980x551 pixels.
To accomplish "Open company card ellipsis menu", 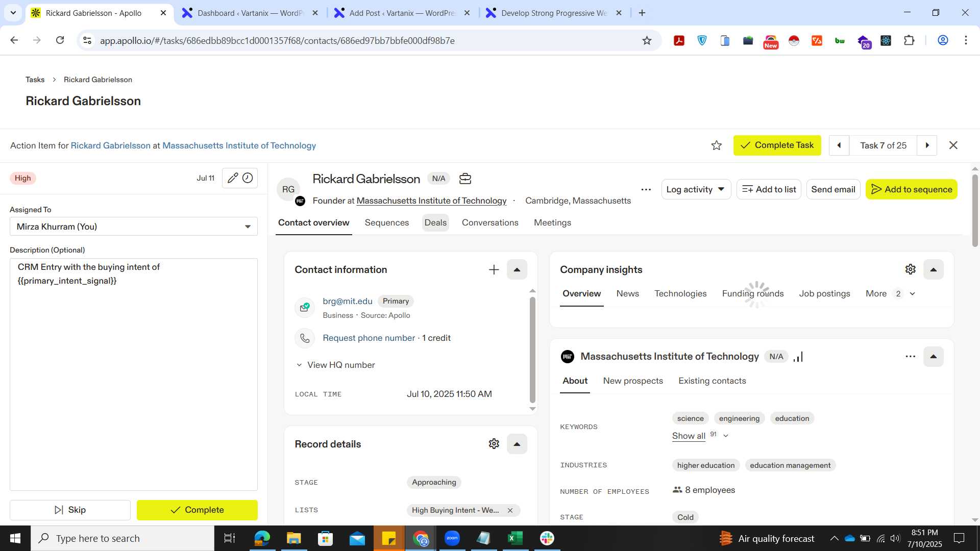I will point(910,357).
